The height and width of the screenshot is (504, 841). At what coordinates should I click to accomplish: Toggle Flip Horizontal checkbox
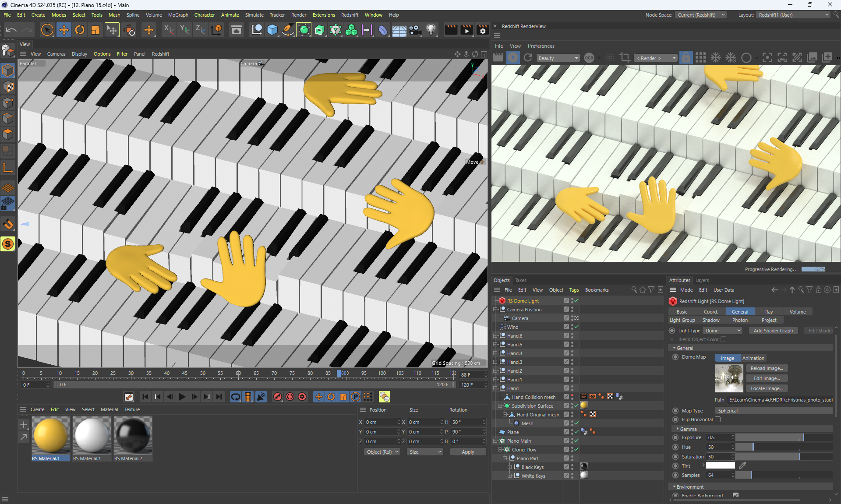tap(718, 419)
